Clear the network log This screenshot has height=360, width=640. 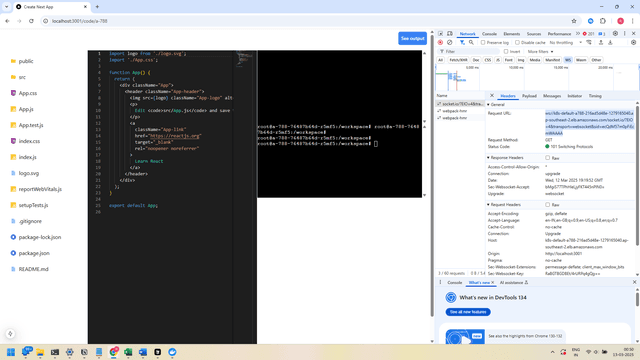(x=449, y=42)
